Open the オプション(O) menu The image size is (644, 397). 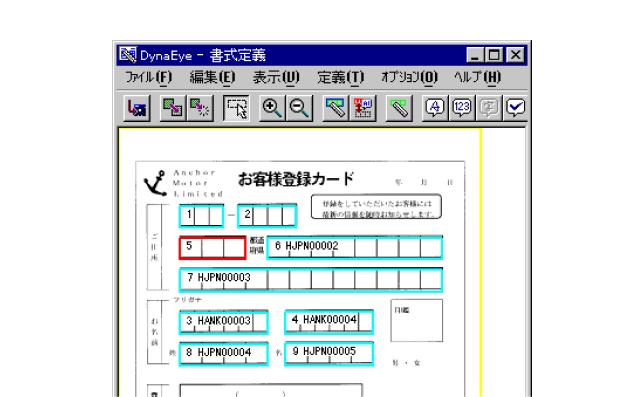tap(409, 77)
